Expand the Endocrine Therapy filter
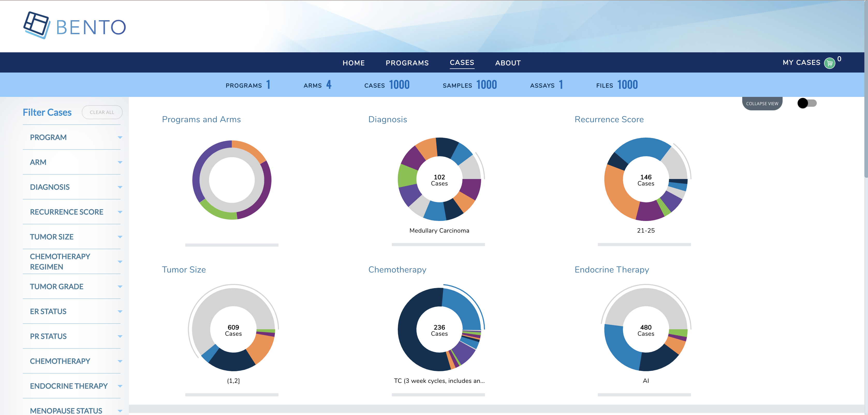The image size is (868, 415). pos(72,386)
